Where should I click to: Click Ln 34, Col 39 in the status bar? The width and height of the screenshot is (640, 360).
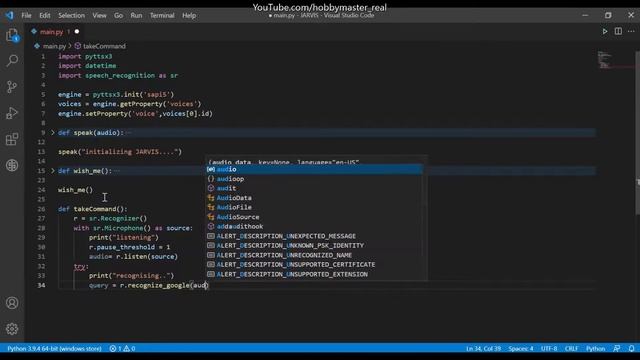[483, 349]
